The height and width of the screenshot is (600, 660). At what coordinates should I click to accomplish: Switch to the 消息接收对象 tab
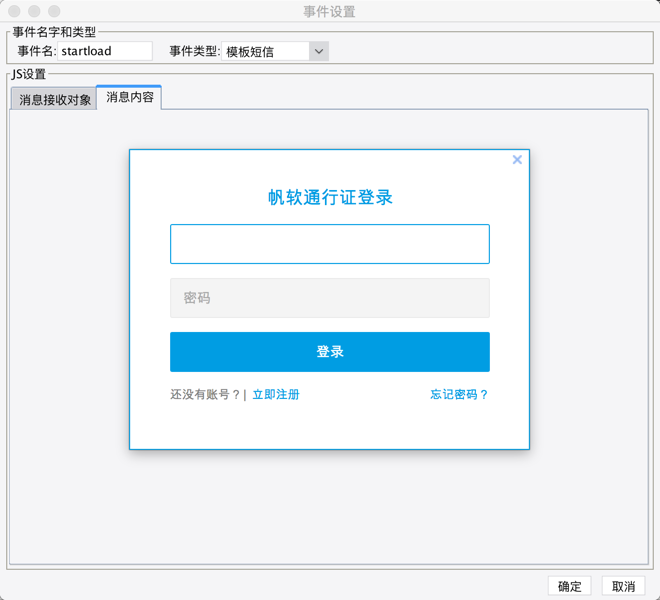pyautogui.click(x=55, y=100)
